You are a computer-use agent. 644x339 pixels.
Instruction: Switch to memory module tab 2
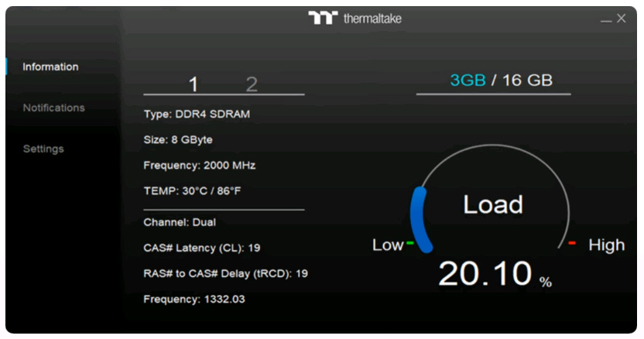252,84
